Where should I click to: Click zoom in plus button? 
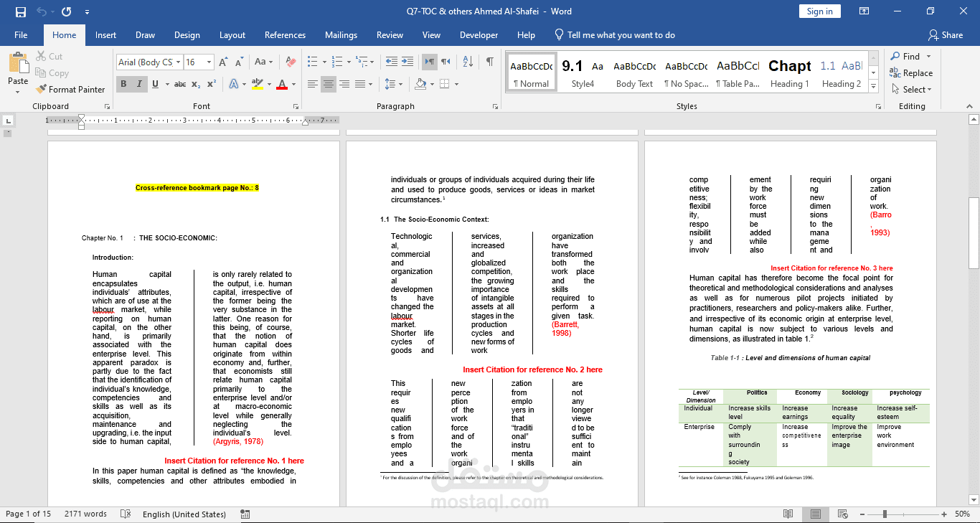[x=943, y=514]
